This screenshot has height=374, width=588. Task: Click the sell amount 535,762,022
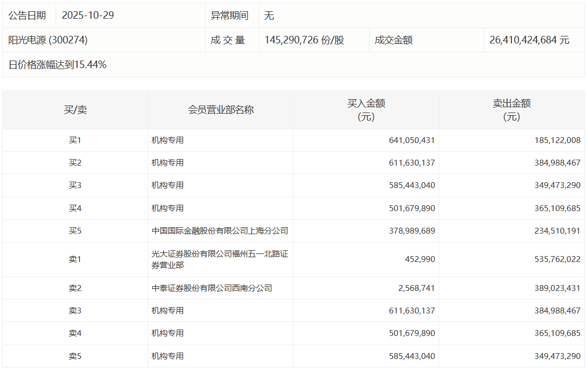pyautogui.click(x=557, y=259)
